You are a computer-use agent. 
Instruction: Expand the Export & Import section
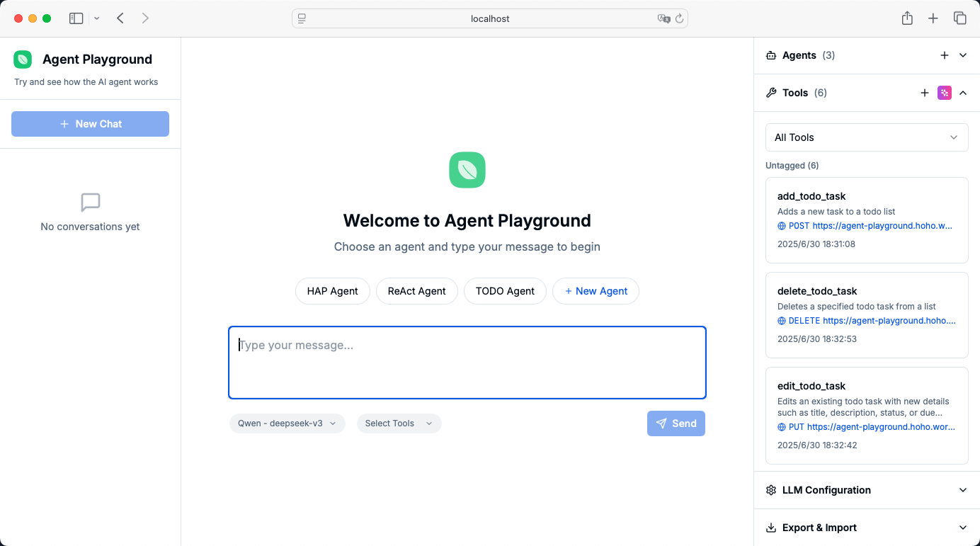coord(962,527)
